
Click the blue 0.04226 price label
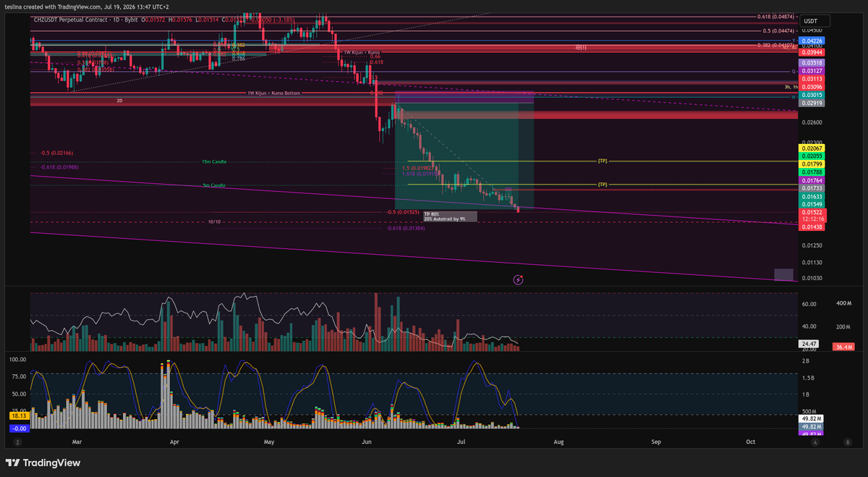point(811,41)
